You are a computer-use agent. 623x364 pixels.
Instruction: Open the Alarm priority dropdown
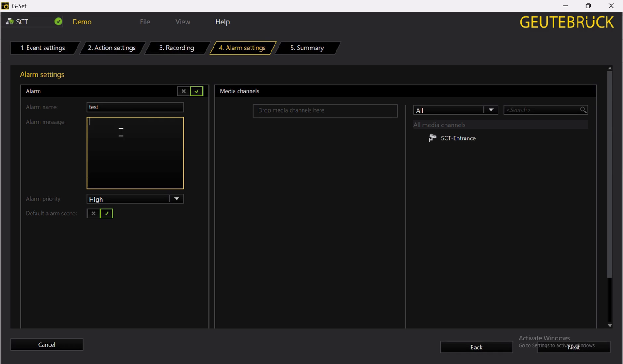click(x=177, y=199)
